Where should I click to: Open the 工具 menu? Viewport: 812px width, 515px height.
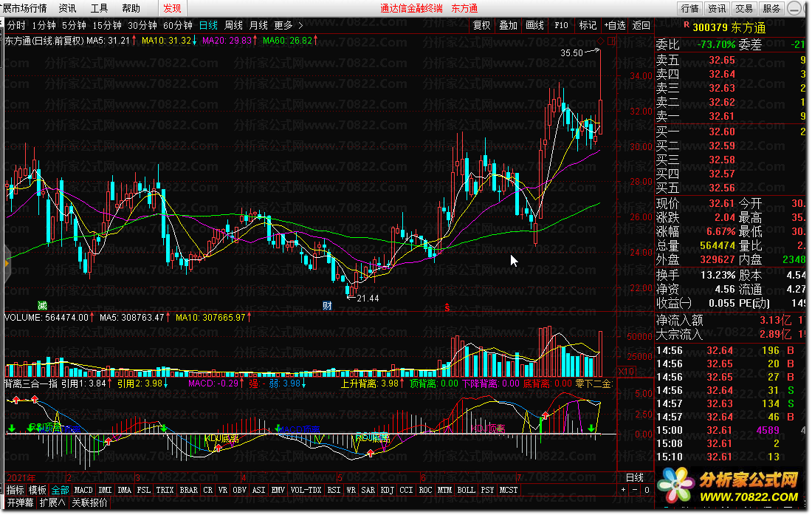click(99, 8)
